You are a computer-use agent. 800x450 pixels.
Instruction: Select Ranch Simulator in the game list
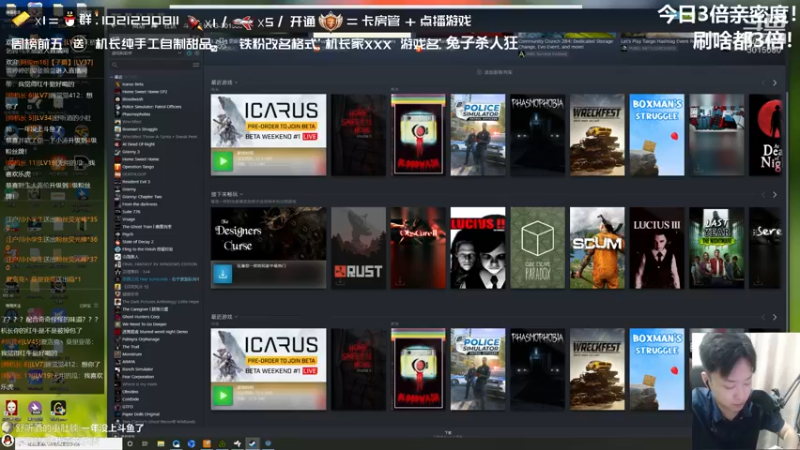point(138,369)
